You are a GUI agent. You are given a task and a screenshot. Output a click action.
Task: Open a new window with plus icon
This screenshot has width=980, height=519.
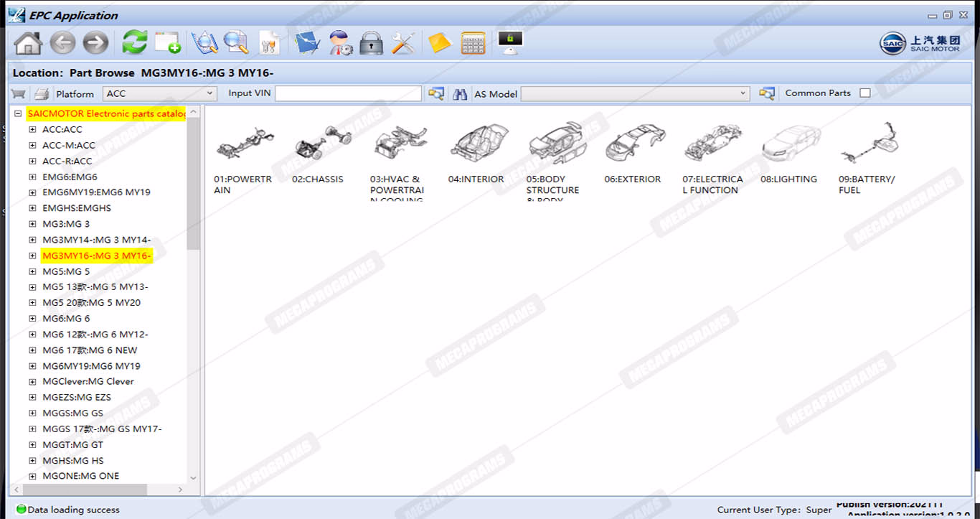tap(168, 42)
